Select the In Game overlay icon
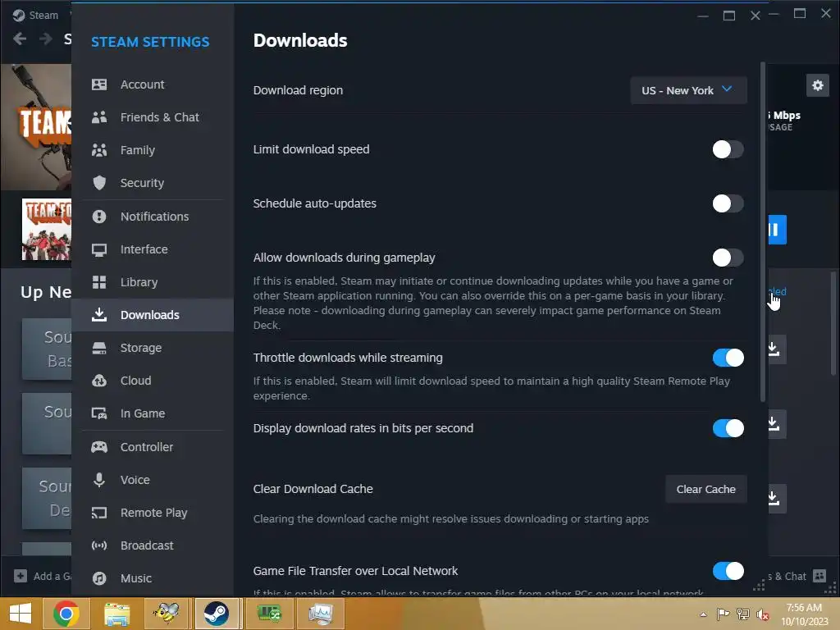This screenshot has height=630, width=840. (99, 413)
